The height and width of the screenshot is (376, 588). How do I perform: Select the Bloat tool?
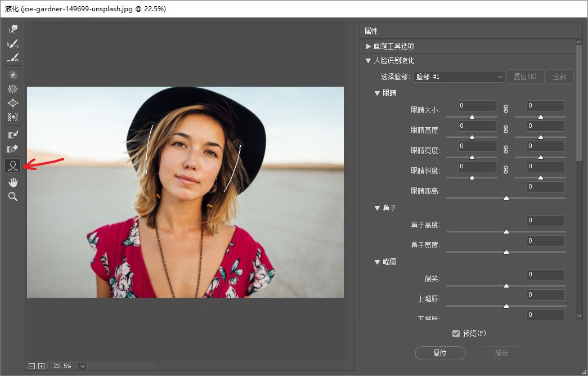tap(12, 103)
